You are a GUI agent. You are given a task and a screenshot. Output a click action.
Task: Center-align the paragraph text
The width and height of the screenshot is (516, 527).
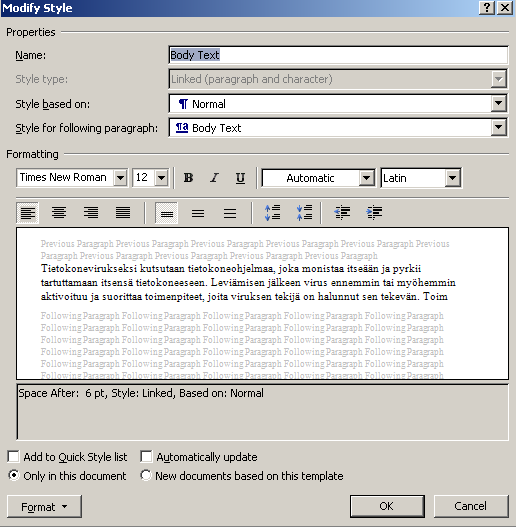point(59,213)
